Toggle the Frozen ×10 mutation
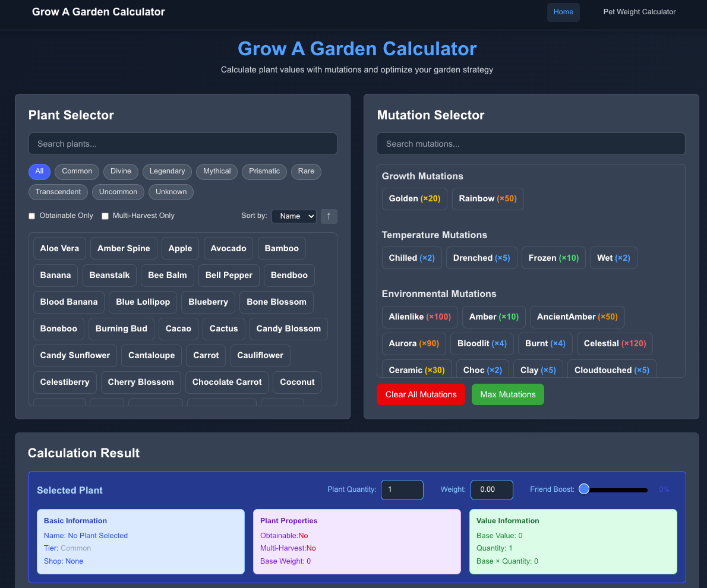Screen dimensions: 707x588 tap(553, 258)
